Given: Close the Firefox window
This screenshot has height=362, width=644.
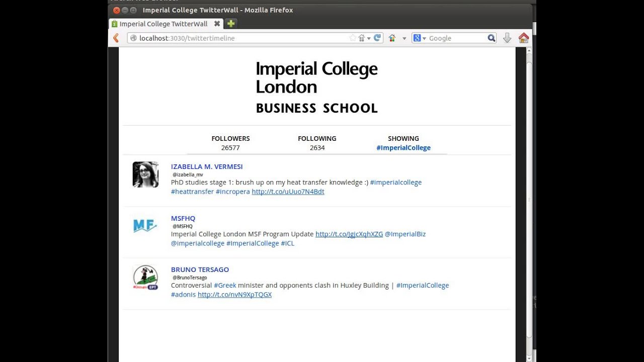Looking at the screenshot, I should click(116, 10).
